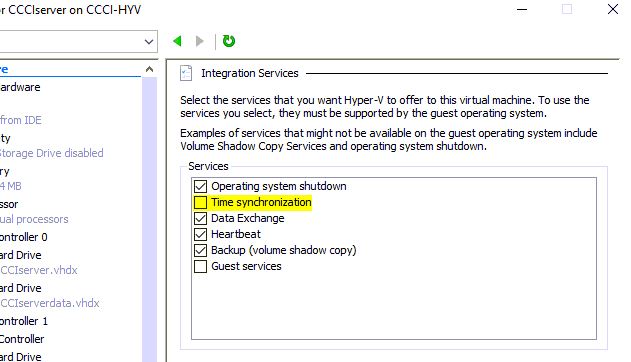This screenshot has width=631, height=362.
Task: Enable the Time synchronization checkbox
Action: pyautogui.click(x=200, y=202)
